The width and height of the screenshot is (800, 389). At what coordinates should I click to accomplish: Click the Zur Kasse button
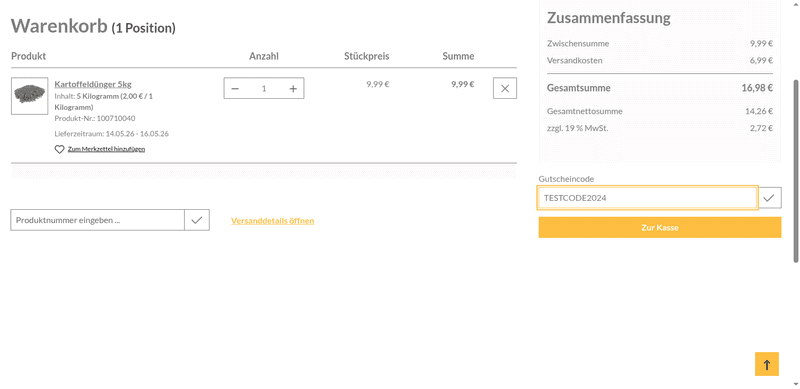tap(660, 228)
